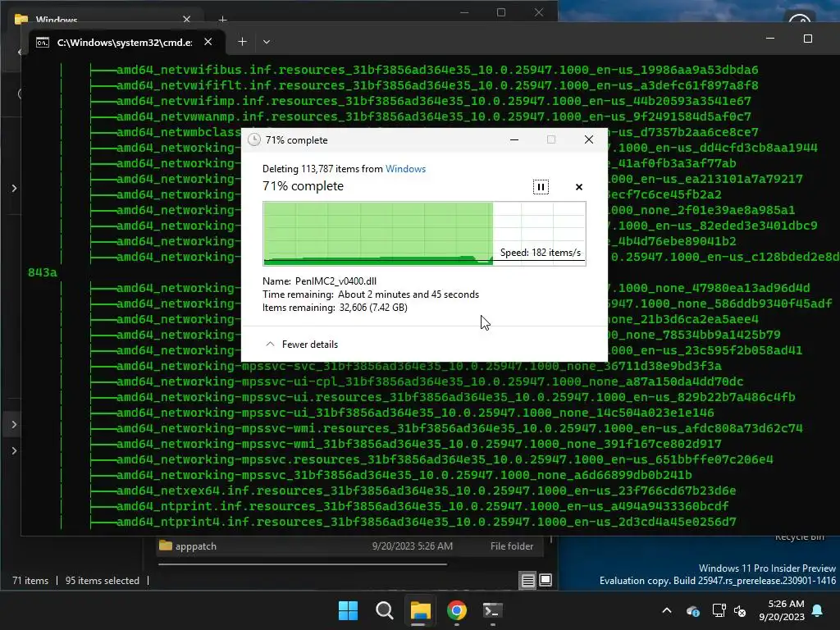Open Google Chrome from taskbar

pos(456,610)
